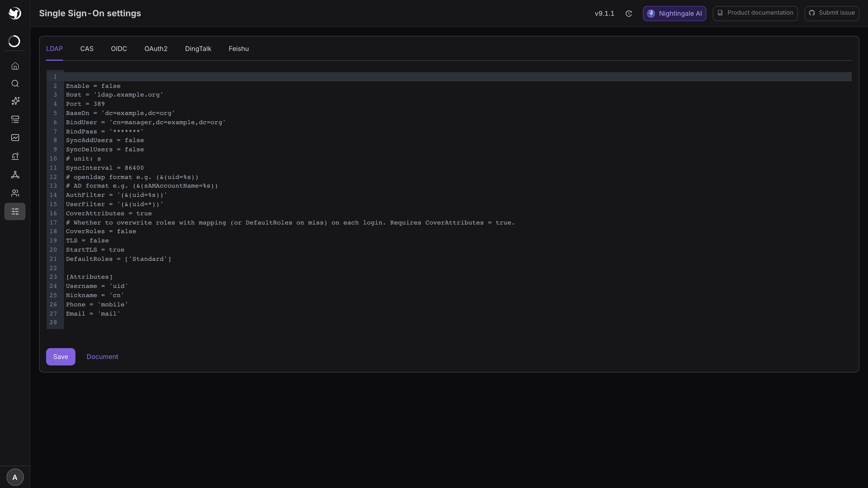The image size is (868, 488).
Task: Open the AI sparkle sidebar icon
Action: click(15, 101)
